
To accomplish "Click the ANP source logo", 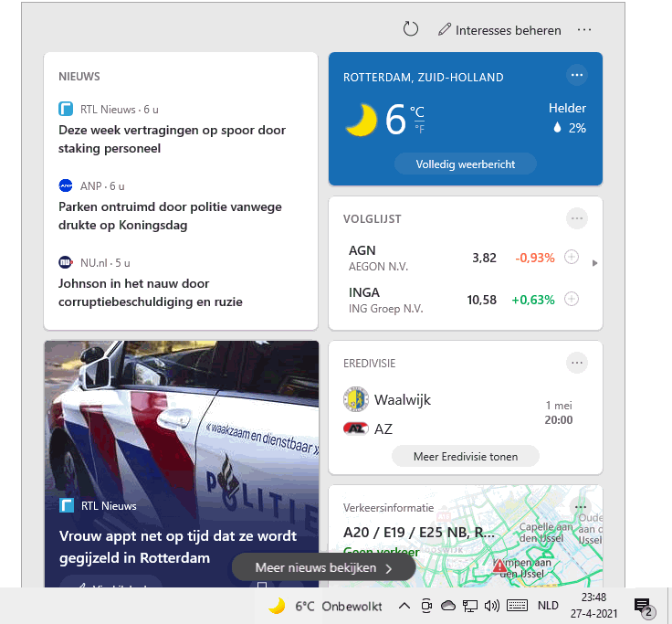I will (66, 185).
